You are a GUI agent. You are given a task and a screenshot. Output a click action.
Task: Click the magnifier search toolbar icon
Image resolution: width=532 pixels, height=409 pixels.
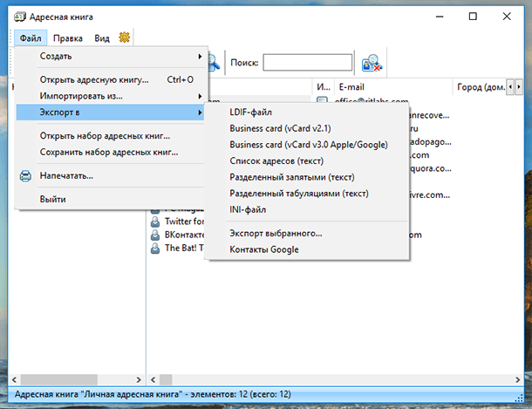click(x=215, y=63)
